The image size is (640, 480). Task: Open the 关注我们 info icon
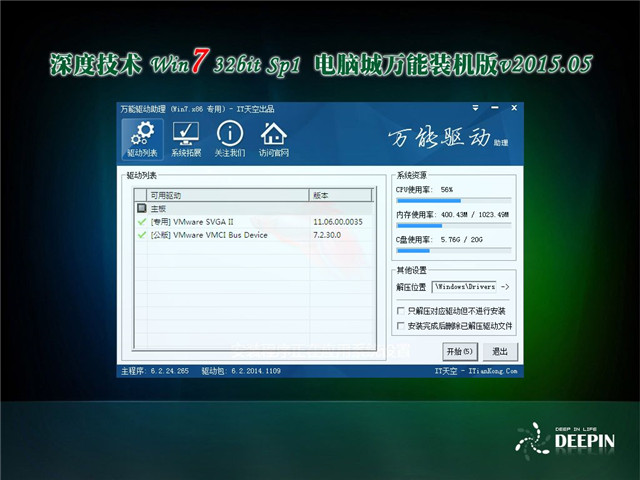point(230,139)
